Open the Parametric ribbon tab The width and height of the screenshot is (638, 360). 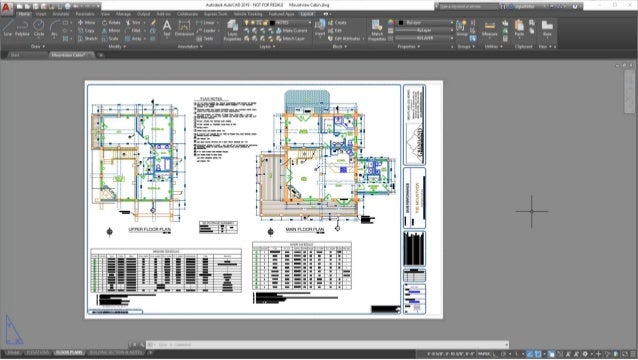pos(85,14)
